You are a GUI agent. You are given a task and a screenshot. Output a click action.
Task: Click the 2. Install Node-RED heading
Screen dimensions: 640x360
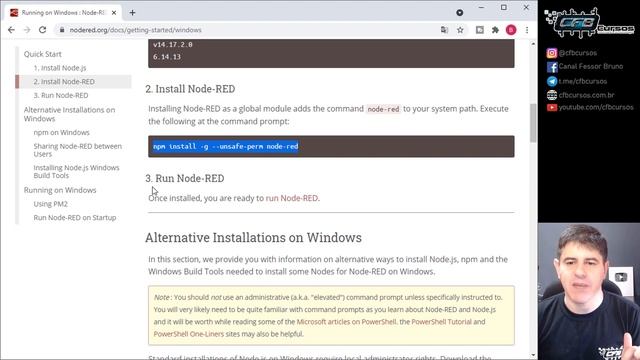coord(190,89)
